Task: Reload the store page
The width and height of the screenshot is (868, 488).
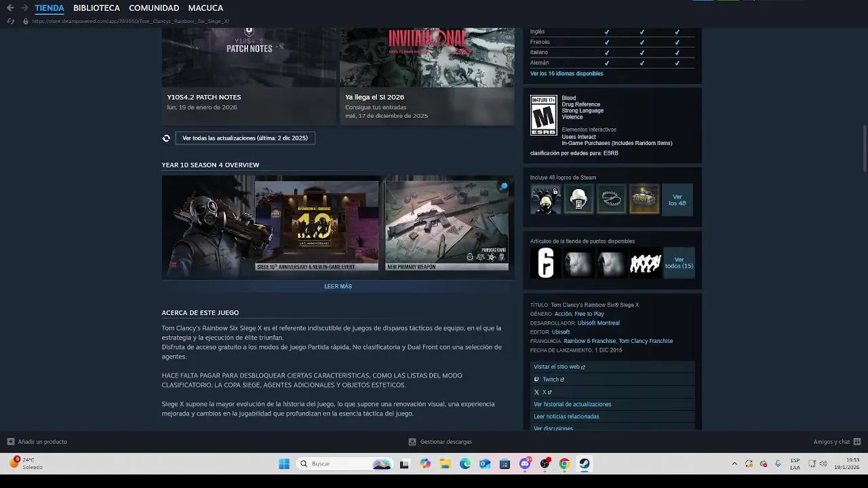Action: (x=10, y=21)
